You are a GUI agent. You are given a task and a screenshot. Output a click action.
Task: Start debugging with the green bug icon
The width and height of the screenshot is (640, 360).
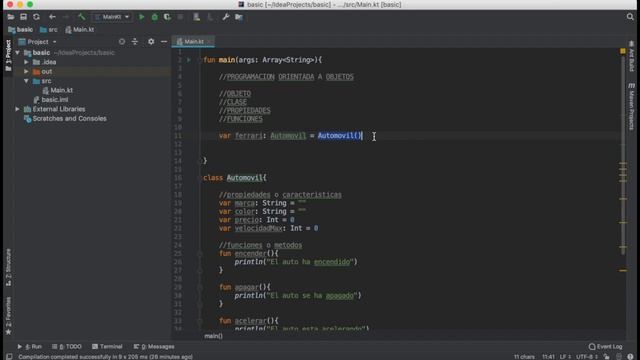[154, 17]
